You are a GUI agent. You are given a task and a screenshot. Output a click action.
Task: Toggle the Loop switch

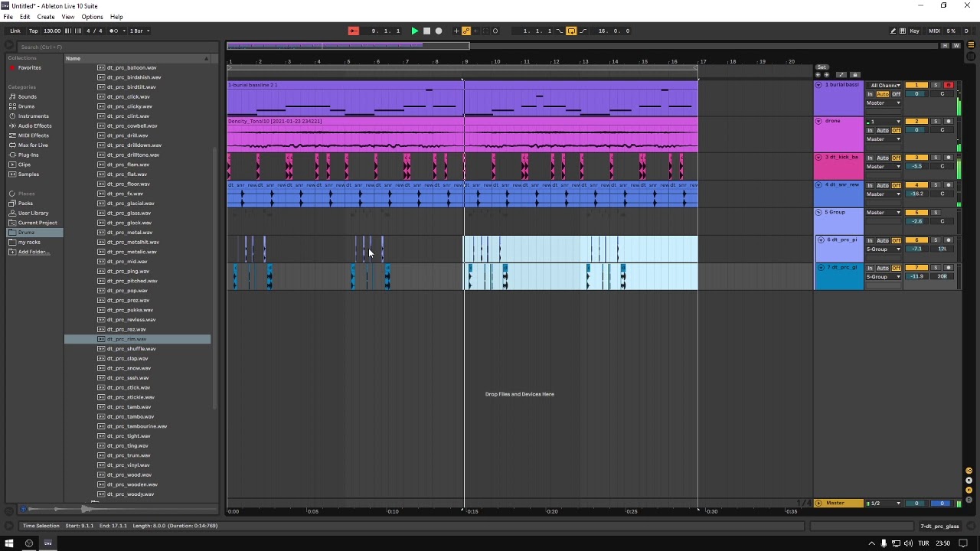571,31
